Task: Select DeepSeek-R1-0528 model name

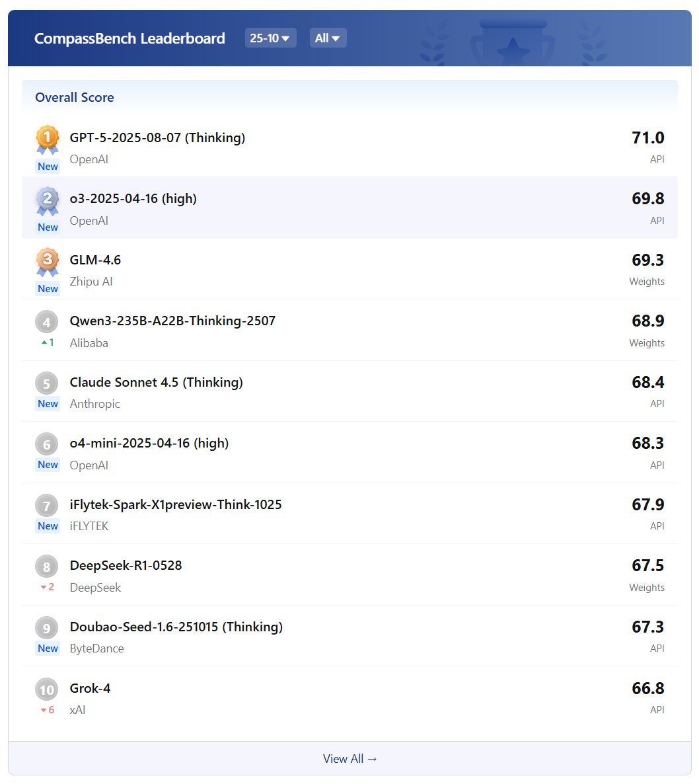Action: 126,566
